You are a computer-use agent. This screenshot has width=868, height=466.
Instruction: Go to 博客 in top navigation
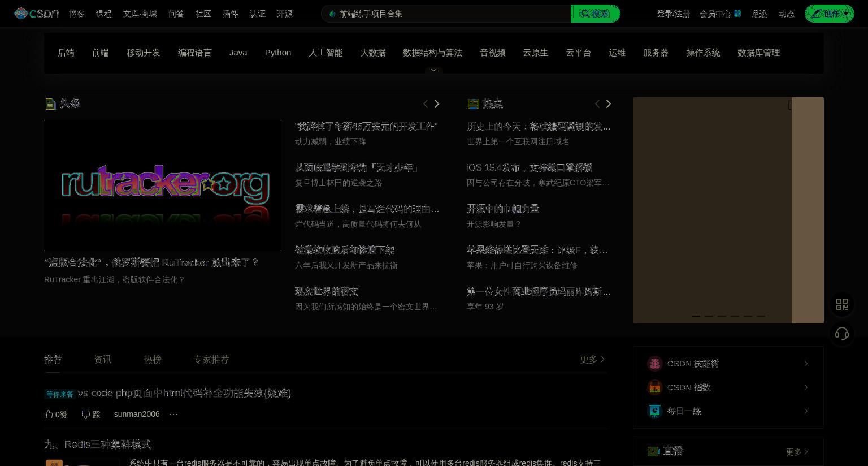click(x=77, y=14)
